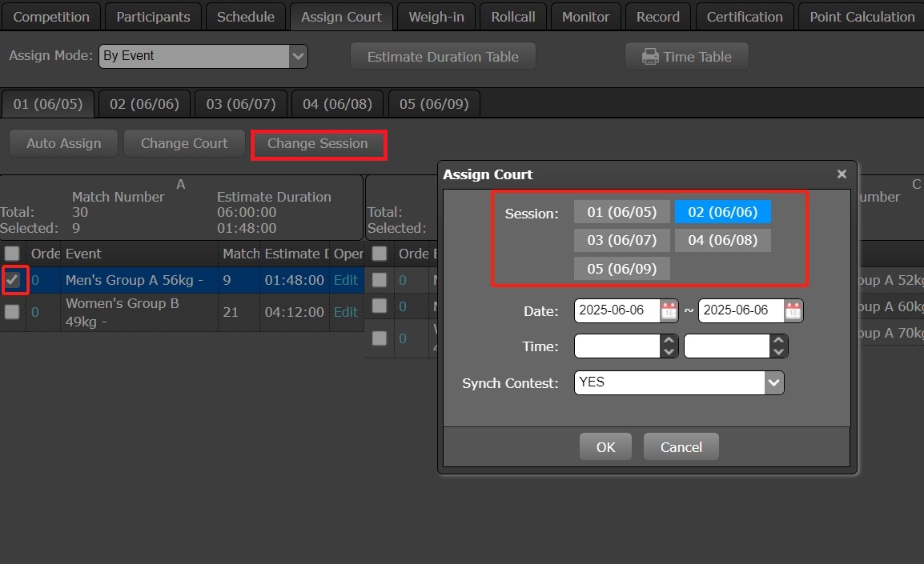The height and width of the screenshot is (564, 924).
Task: Click Edit link for Men's Group A 56kg
Action: tap(346, 280)
